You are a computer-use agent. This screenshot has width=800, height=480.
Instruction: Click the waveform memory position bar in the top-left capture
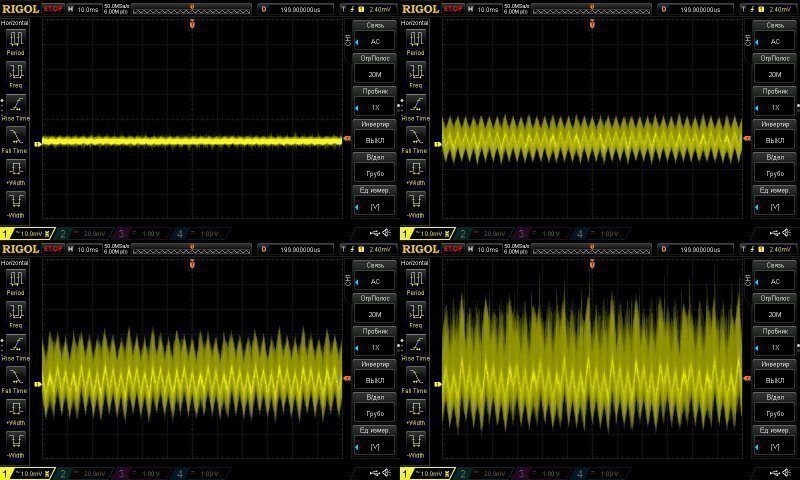(x=192, y=9)
